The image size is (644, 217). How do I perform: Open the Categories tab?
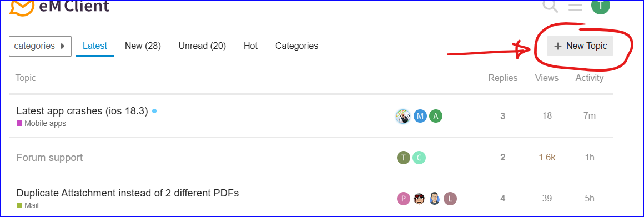[296, 46]
